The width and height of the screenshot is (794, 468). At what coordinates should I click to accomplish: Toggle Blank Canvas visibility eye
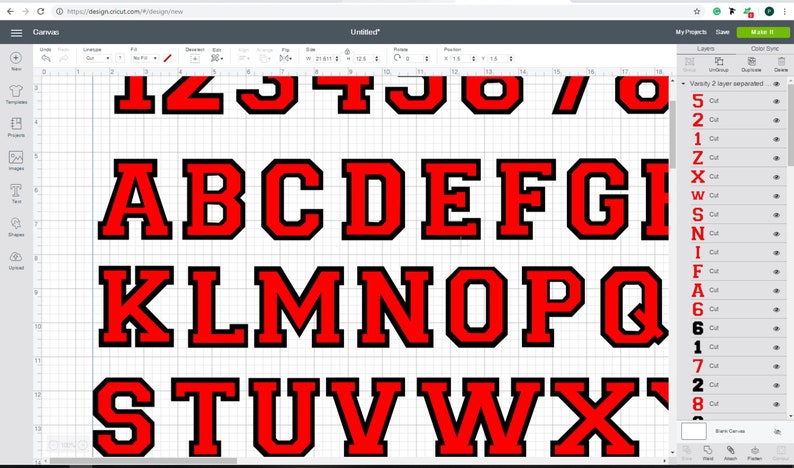click(x=777, y=432)
